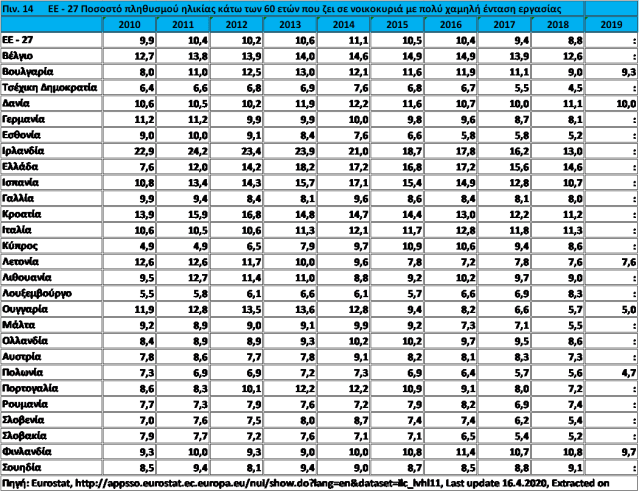The width and height of the screenshot is (639, 492).
Task: Click the Πολωνία row label
Action: tap(26, 371)
